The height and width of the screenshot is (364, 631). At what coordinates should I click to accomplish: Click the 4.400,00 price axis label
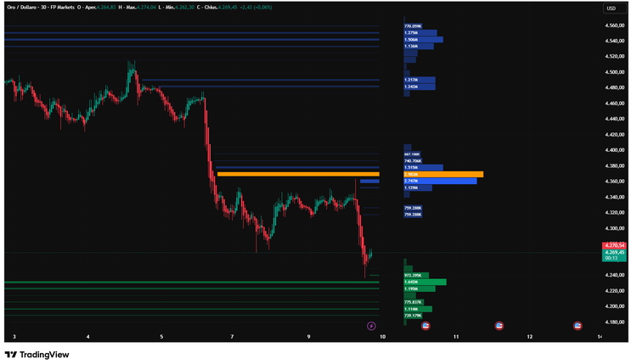click(615, 150)
